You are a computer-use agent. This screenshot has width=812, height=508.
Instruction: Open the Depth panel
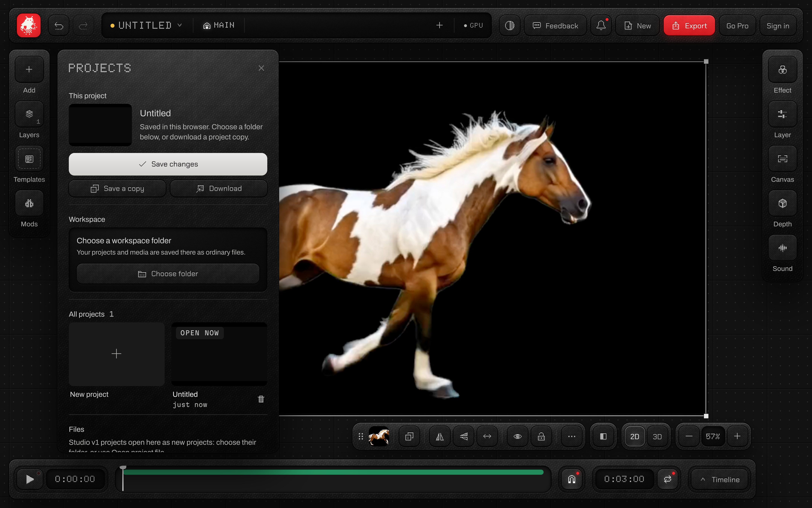point(782,204)
